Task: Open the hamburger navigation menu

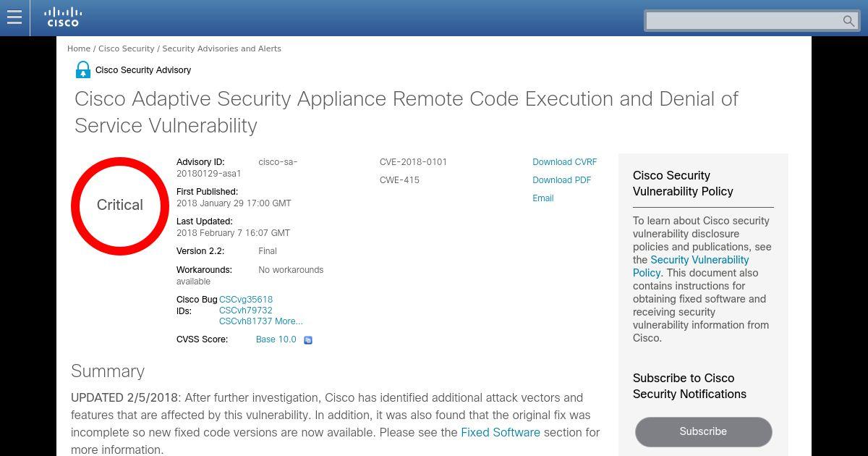Action: (x=14, y=17)
